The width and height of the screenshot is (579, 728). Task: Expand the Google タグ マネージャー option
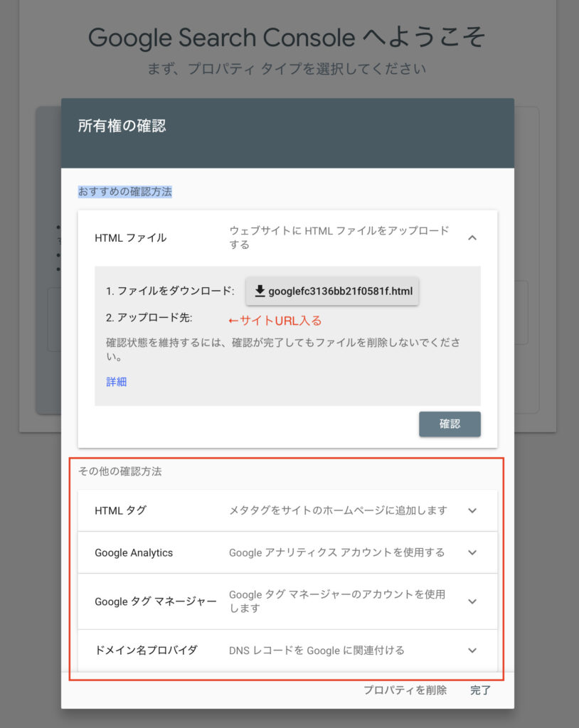pyautogui.click(x=472, y=601)
